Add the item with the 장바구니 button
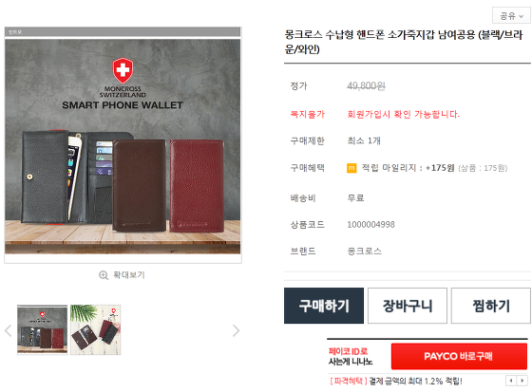 coord(408,306)
